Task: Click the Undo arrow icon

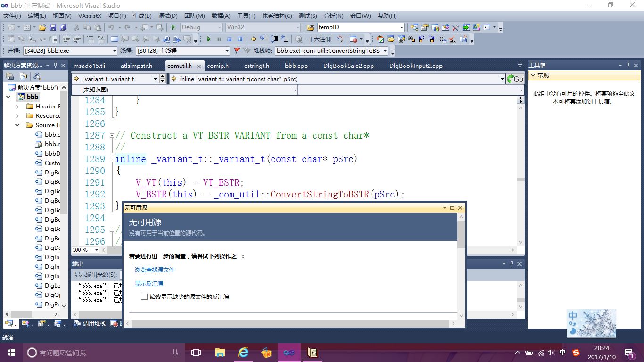Action: [111, 27]
